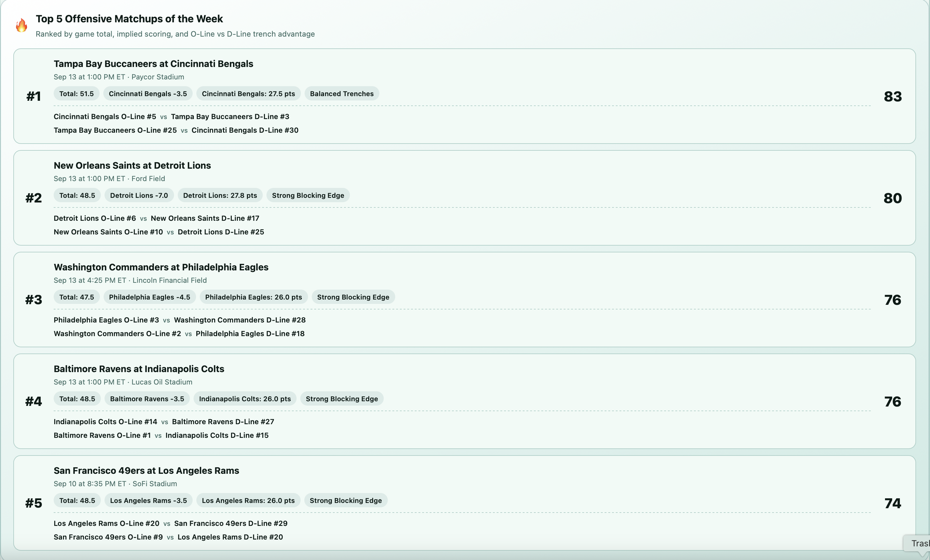Click 'Indianapolis Colts D-Line #15' text

coord(217,435)
